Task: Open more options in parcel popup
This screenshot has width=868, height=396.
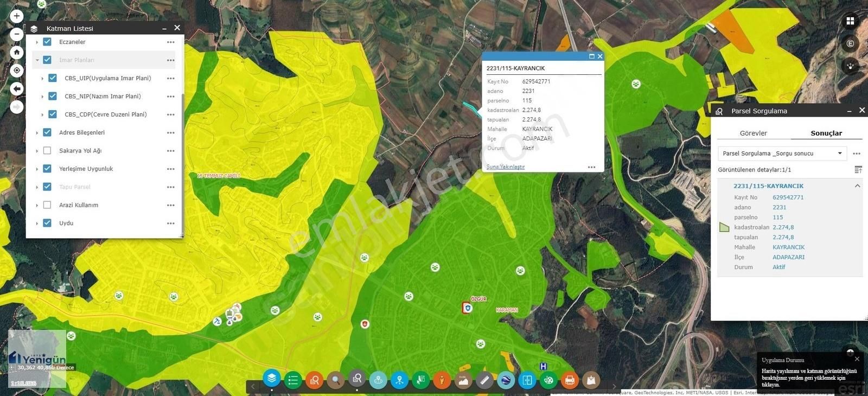Action: tap(592, 167)
